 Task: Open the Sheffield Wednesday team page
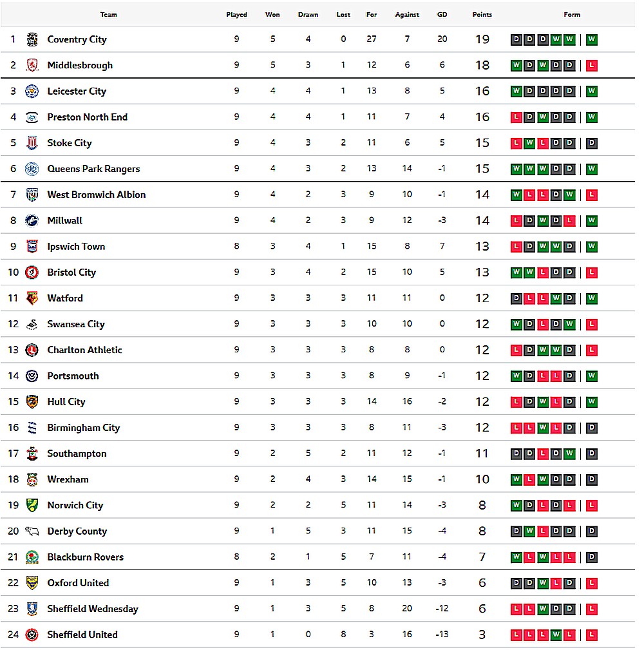pyautogui.click(x=93, y=609)
